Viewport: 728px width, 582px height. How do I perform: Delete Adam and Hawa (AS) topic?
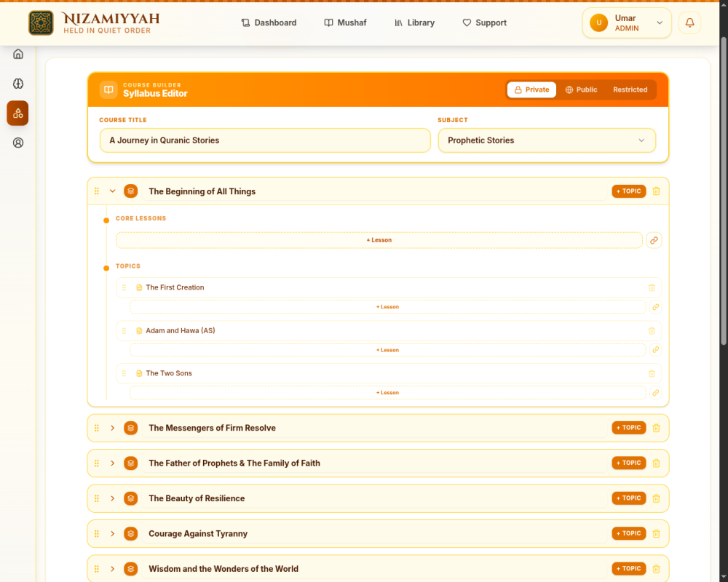click(x=652, y=331)
